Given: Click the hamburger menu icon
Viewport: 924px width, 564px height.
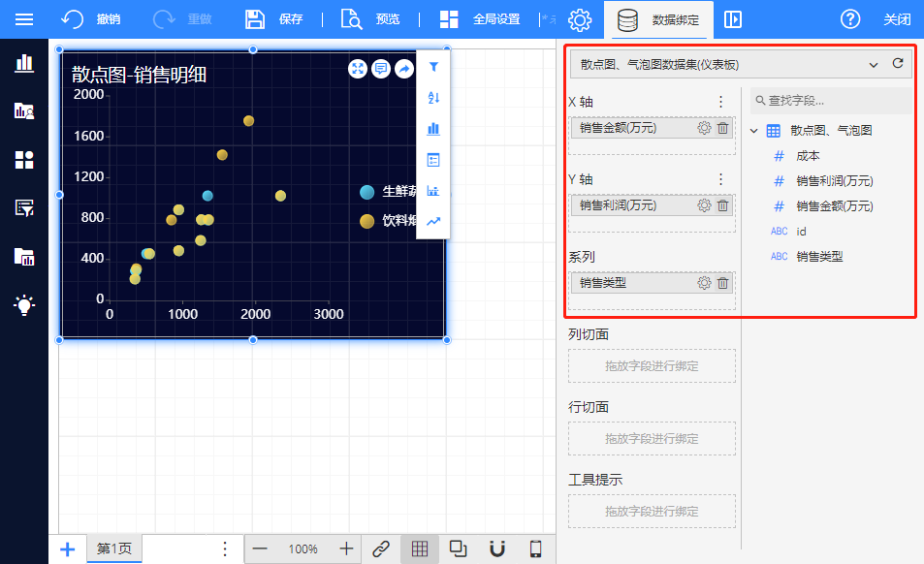Looking at the screenshot, I should (24, 19).
